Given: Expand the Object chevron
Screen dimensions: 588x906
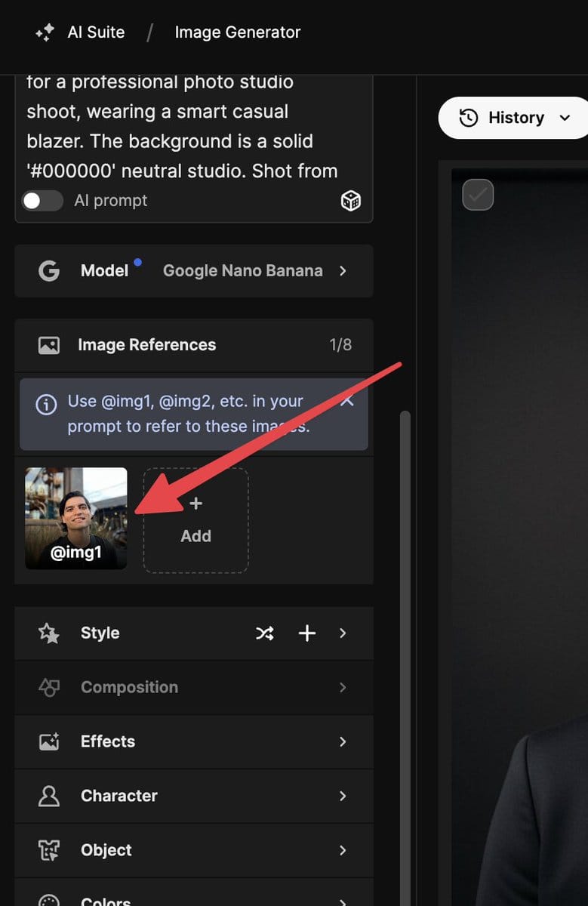Looking at the screenshot, I should click(x=343, y=851).
